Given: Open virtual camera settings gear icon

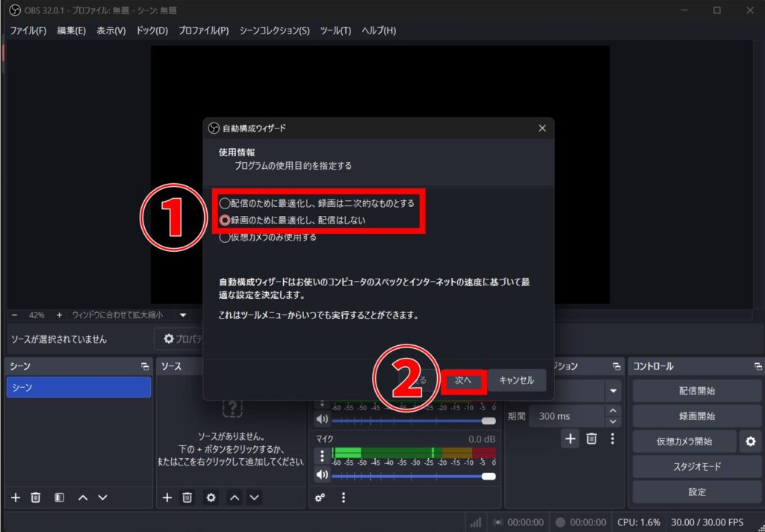Looking at the screenshot, I should coord(750,441).
